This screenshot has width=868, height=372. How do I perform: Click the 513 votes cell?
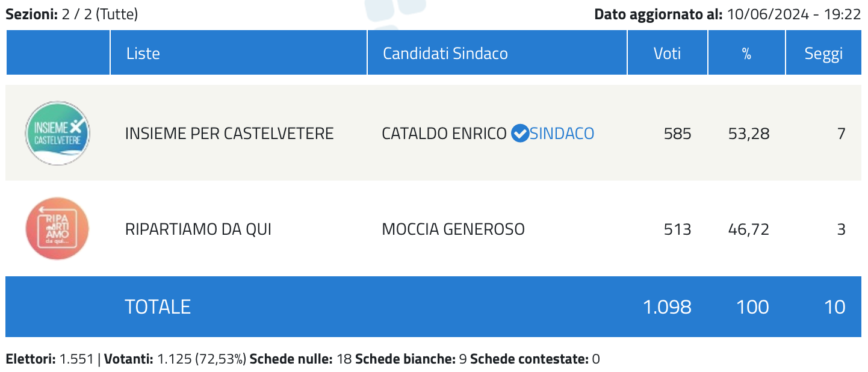pos(677,229)
